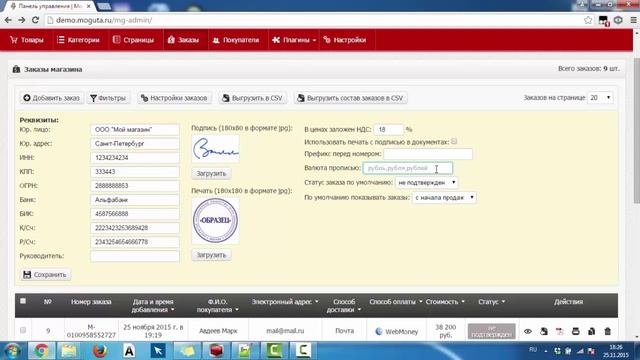Viewport: 640px width, 360px height.
Task: Sort by Способ доставки column
Action: [x=344, y=306]
